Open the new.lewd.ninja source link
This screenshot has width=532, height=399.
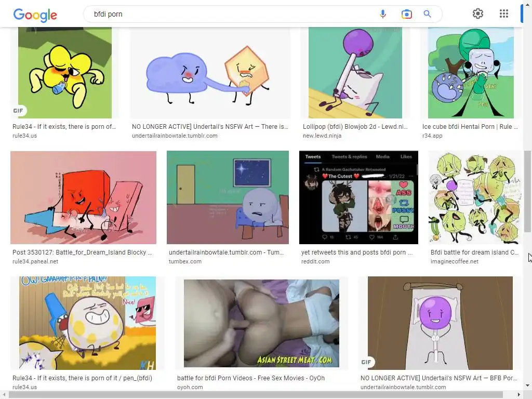click(x=322, y=136)
